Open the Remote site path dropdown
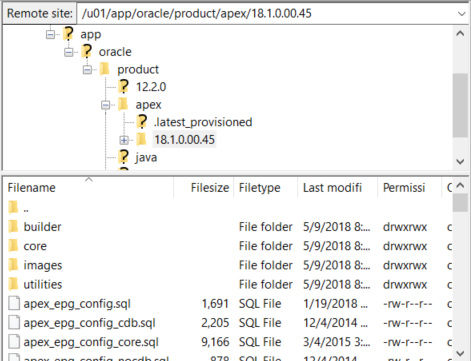This screenshot has height=361, width=471. [x=462, y=14]
